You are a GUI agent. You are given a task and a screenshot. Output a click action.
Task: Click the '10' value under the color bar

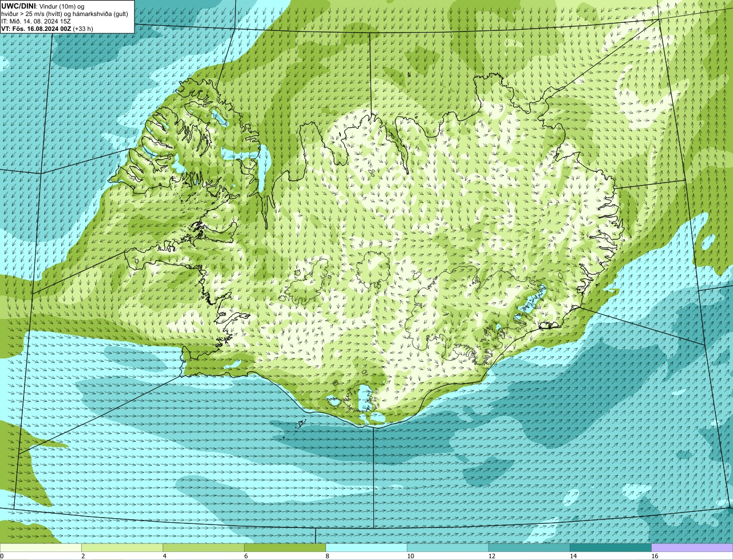411,556
